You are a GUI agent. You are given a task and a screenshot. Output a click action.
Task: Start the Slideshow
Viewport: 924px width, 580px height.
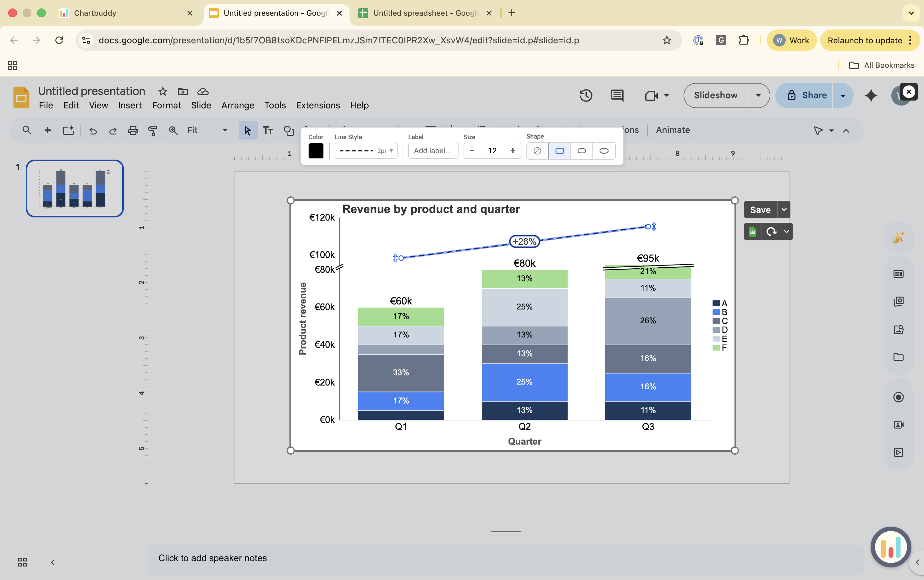tap(716, 95)
